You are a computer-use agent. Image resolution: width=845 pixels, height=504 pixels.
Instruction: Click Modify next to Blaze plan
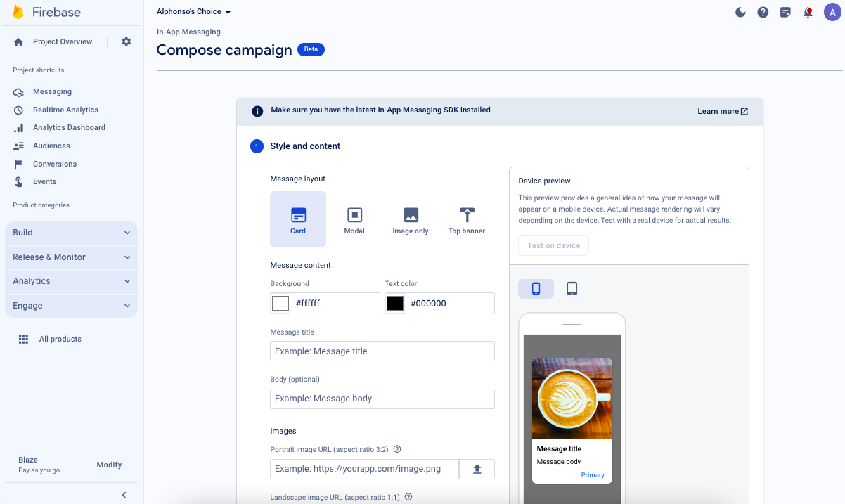109,465
